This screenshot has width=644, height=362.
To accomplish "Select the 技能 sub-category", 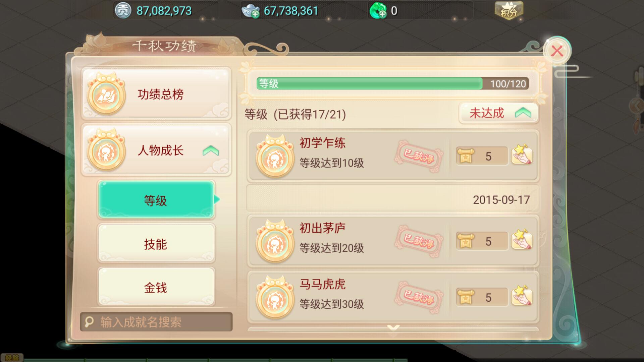I will tap(156, 244).
